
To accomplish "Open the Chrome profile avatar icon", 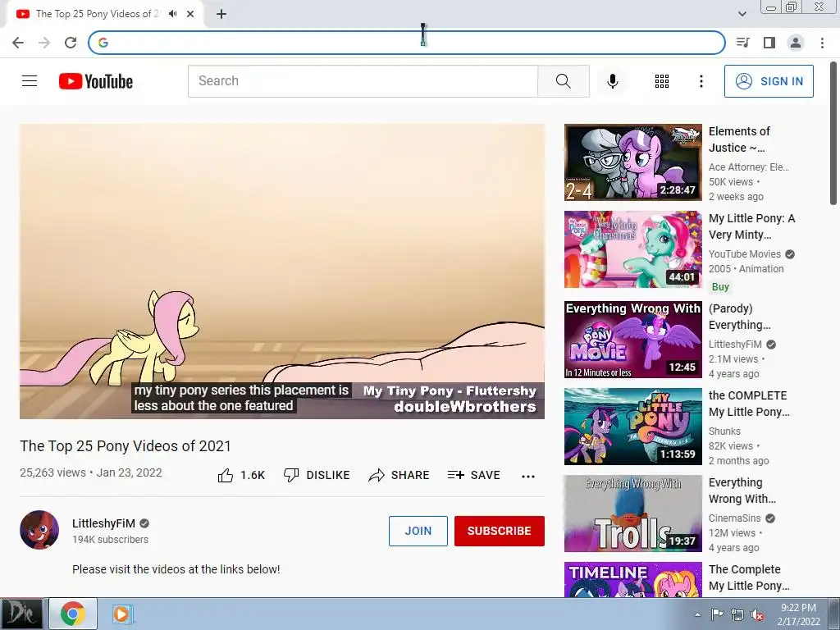I will [x=796, y=43].
